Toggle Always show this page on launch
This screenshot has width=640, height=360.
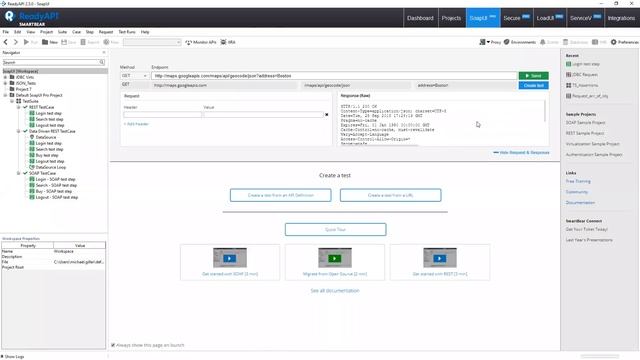tap(113, 345)
